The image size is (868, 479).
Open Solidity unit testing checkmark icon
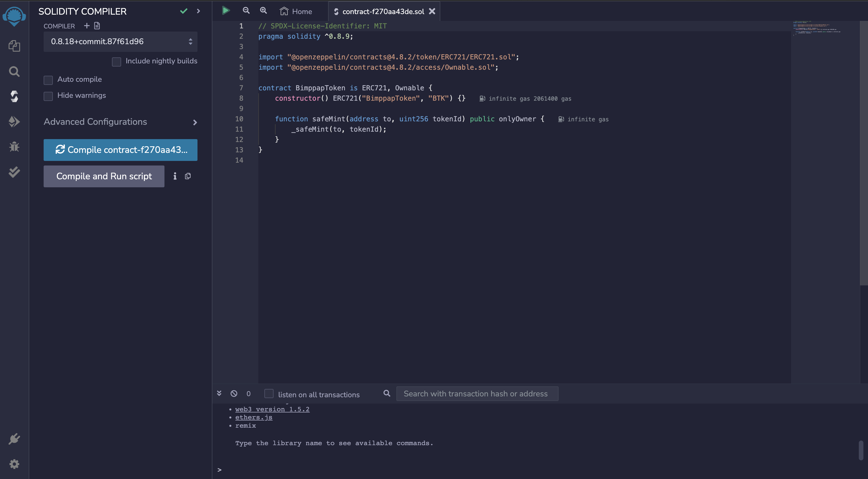[14, 172]
